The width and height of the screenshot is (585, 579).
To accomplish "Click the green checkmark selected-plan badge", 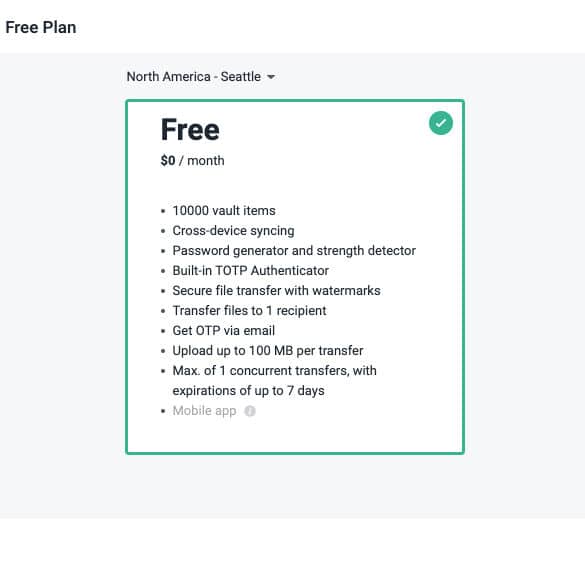I will 441,123.
